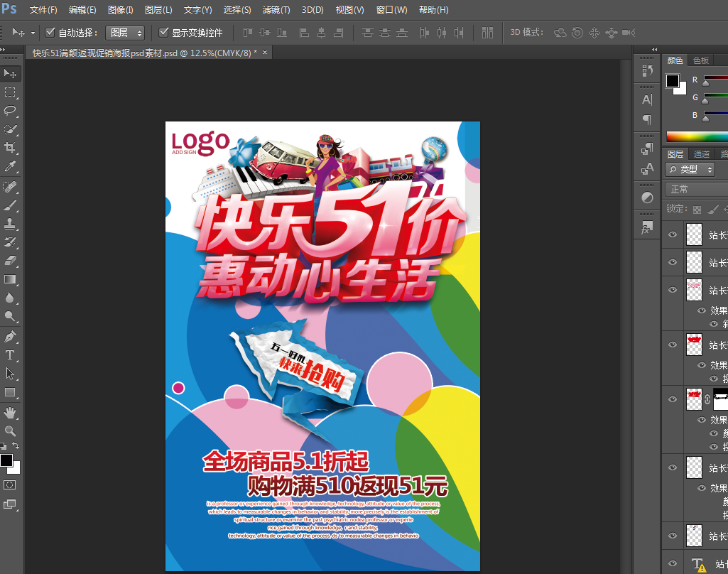Open the 类型 layer filter dropdown
Image resolution: width=728 pixels, height=574 pixels.
pyautogui.click(x=690, y=169)
